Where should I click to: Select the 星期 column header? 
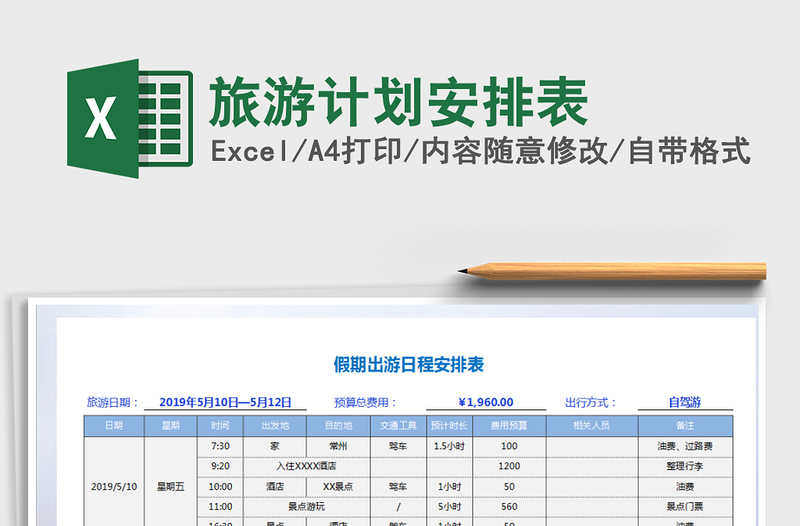[170, 426]
